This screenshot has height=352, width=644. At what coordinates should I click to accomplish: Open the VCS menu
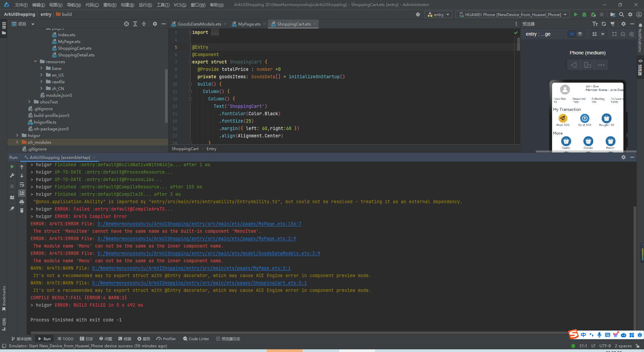pos(180,5)
